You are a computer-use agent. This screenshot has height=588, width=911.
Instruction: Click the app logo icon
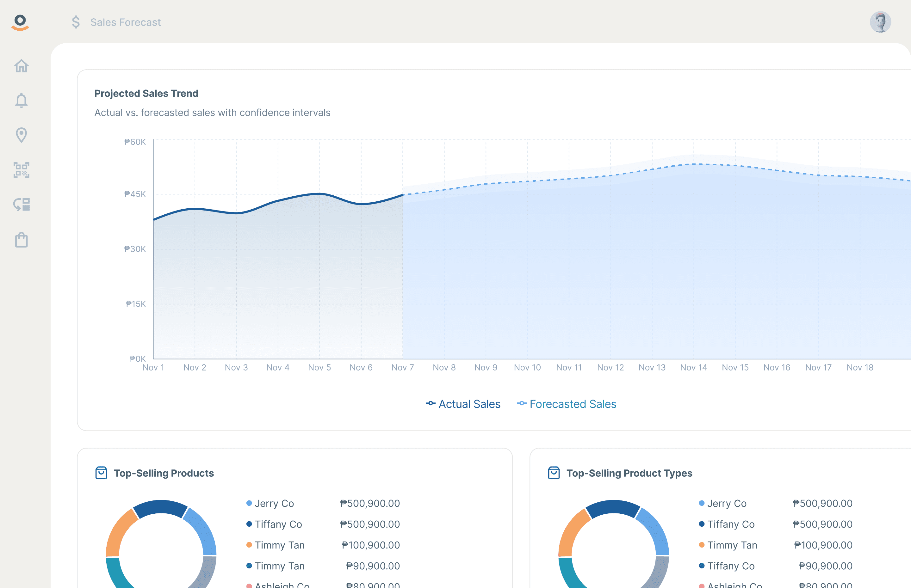pyautogui.click(x=20, y=22)
